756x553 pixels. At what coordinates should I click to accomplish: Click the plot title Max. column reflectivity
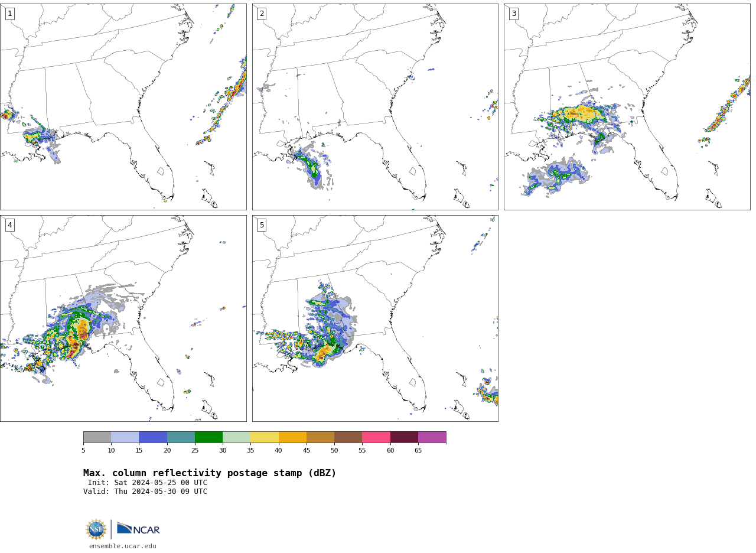coord(210,473)
